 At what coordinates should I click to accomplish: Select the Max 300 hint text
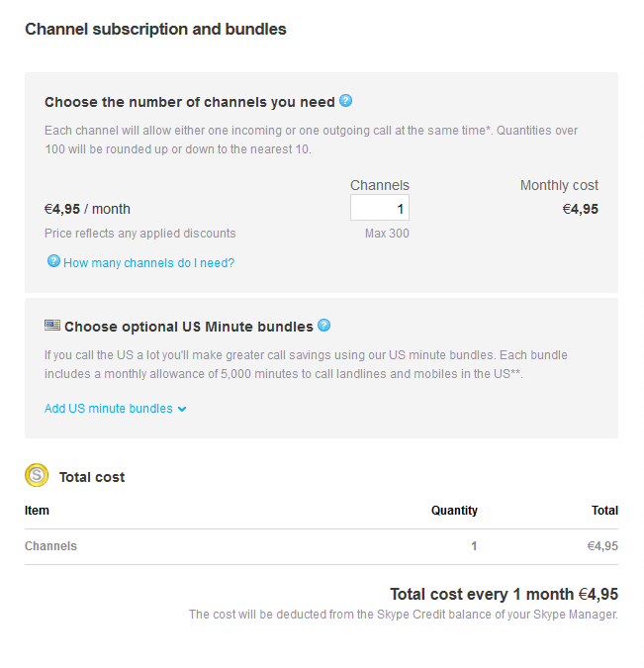click(387, 234)
